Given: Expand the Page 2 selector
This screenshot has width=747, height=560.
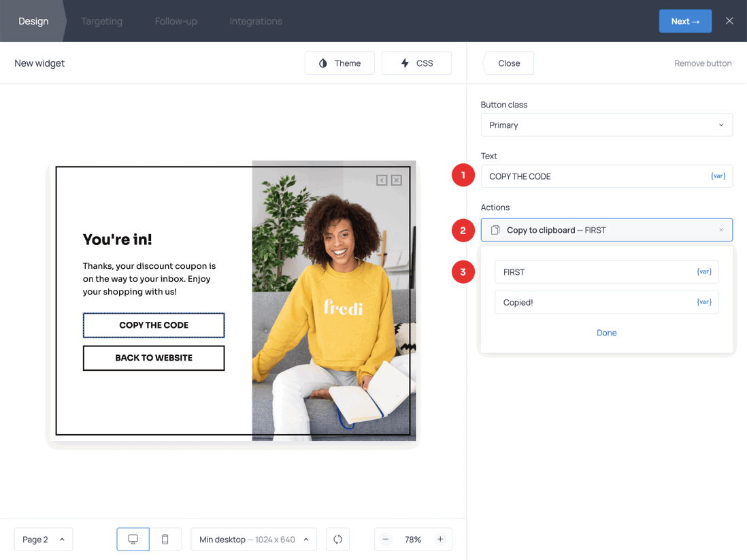Looking at the screenshot, I should [x=43, y=539].
